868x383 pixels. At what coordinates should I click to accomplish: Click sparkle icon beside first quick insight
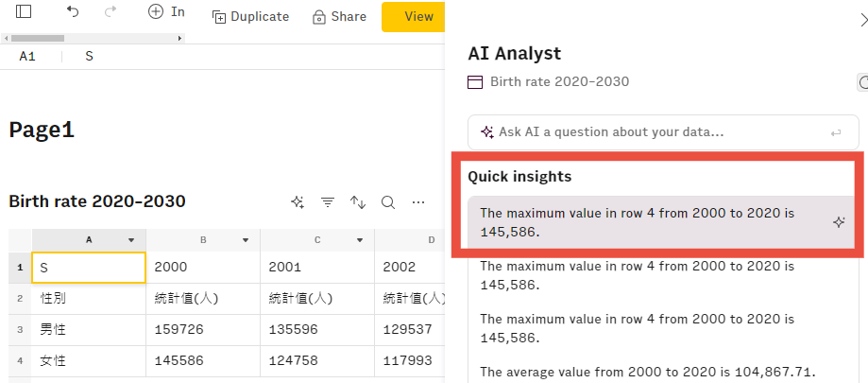(839, 222)
